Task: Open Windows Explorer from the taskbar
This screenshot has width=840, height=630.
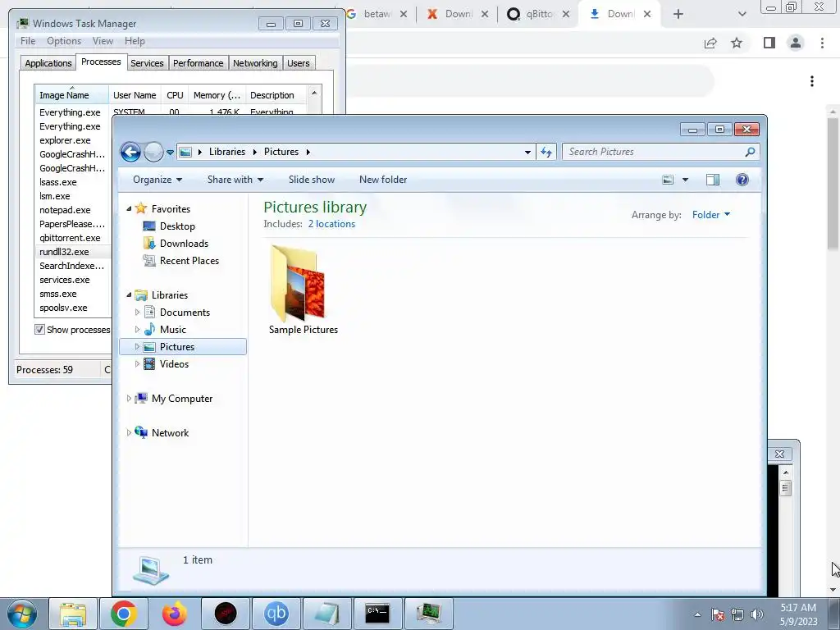Action: (x=73, y=614)
